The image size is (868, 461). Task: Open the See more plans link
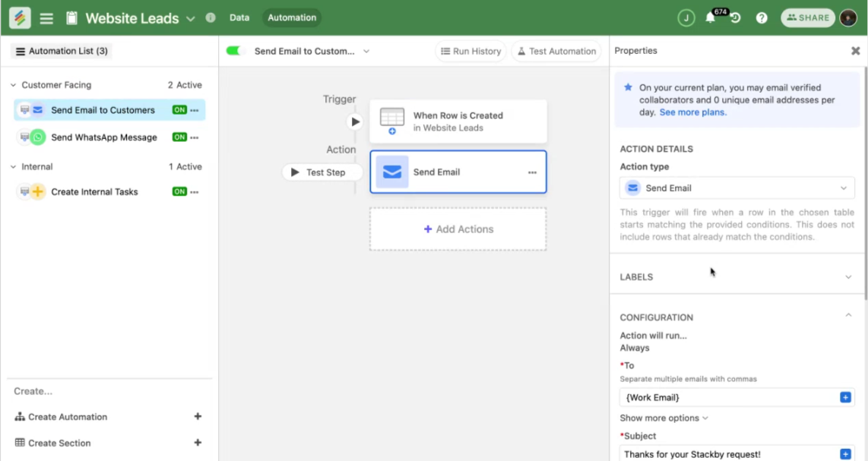(x=692, y=112)
